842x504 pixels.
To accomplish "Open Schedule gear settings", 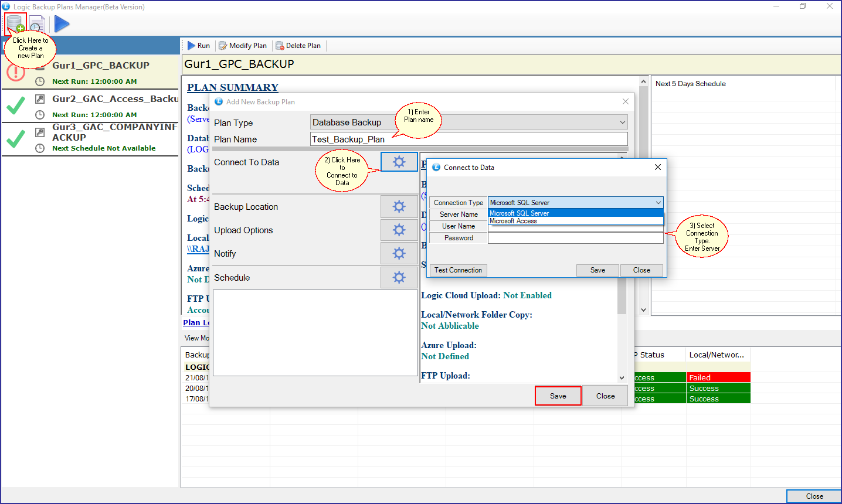I will pyautogui.click(x=399, y=277).
